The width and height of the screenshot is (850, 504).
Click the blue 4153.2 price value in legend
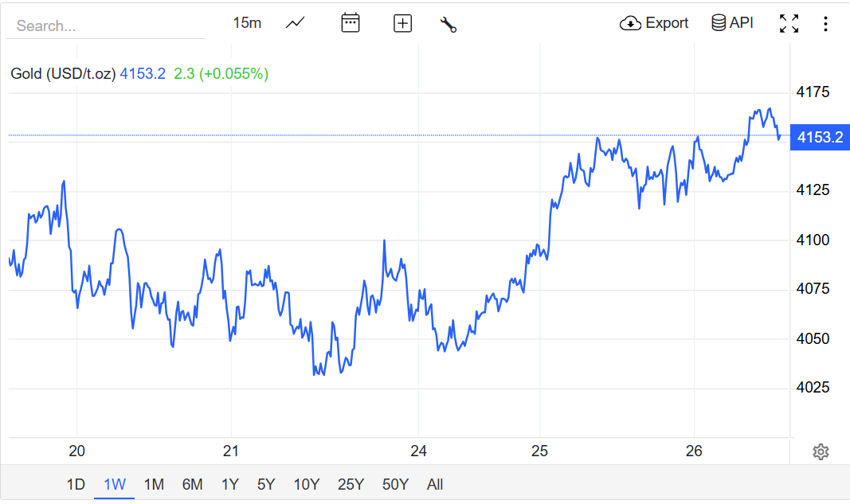tap(143, 74)
